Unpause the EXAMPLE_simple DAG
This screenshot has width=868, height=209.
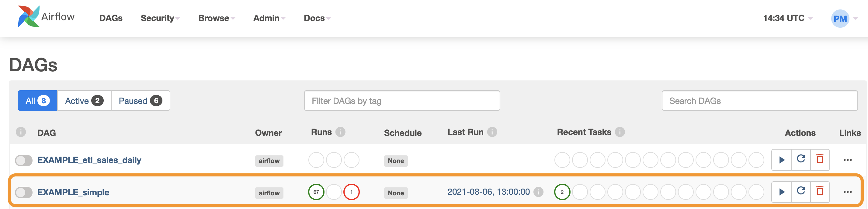pos(24,193)
